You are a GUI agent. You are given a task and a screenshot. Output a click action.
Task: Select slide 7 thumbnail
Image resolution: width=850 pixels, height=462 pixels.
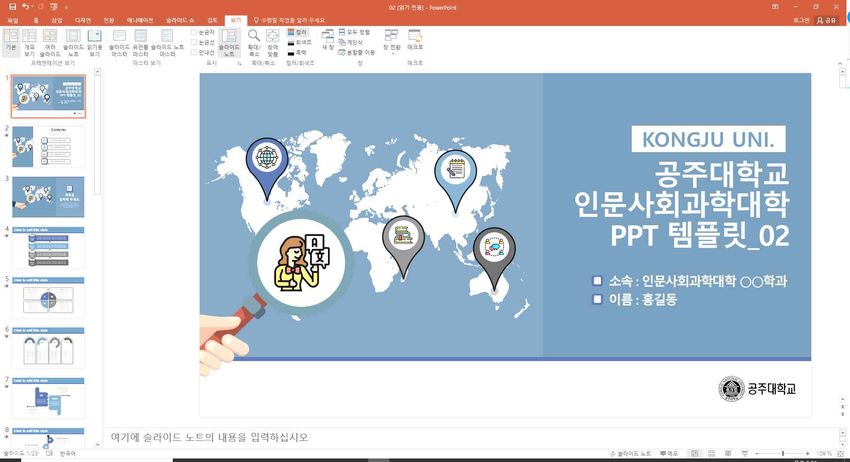pos(48,398)
